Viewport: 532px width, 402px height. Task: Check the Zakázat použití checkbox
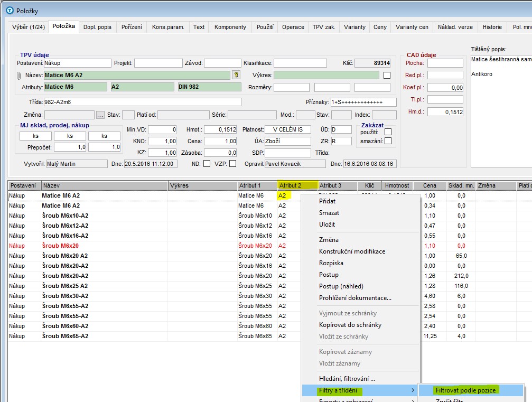[x=388, y=132]
